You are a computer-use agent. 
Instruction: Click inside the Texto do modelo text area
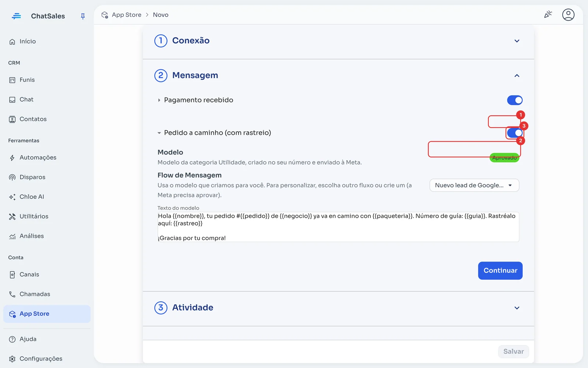click(x=338, y=227)
